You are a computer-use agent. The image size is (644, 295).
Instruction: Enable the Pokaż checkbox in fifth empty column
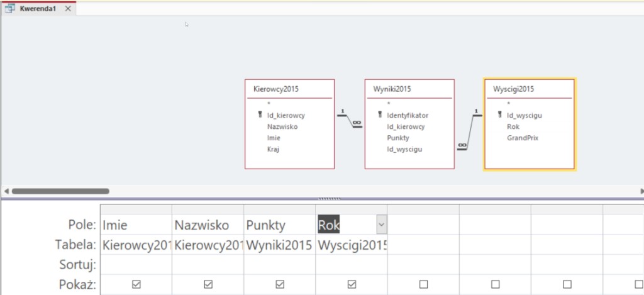pyautogui.click(x=423, y=284)
